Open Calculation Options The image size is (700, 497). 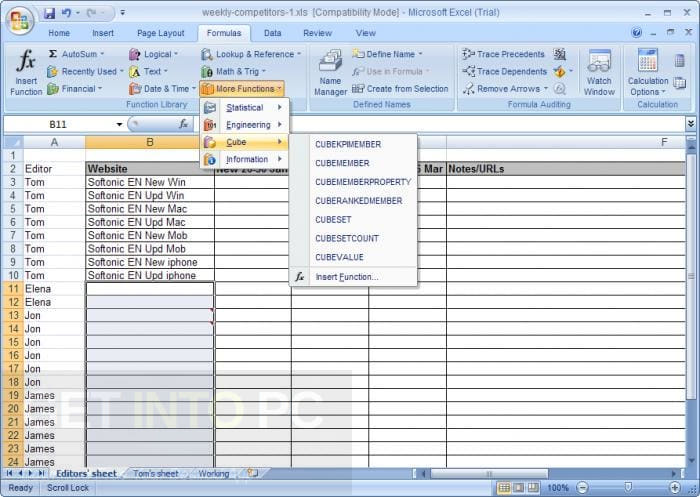pyautogui.click(x=648, y=73)
